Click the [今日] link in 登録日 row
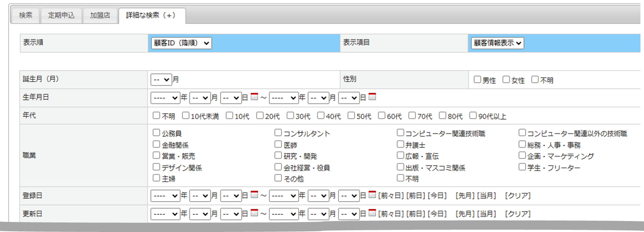The image size is (644, 232). (437, 196)
